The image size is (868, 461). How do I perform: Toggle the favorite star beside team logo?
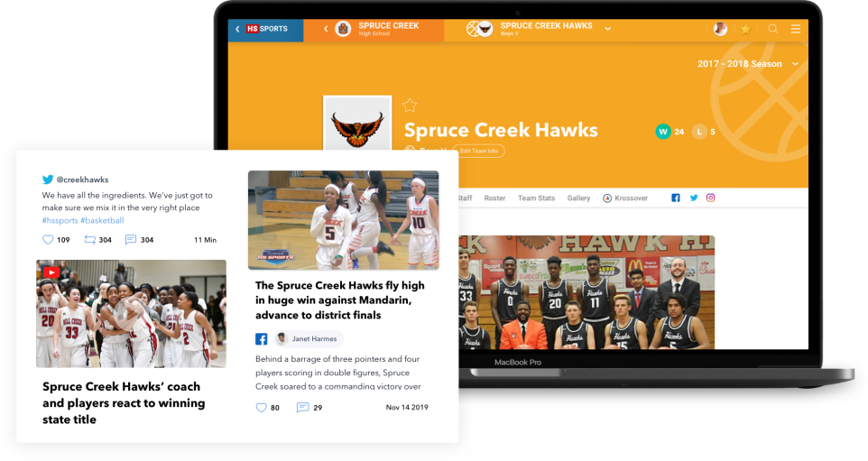tap(410, 106)
